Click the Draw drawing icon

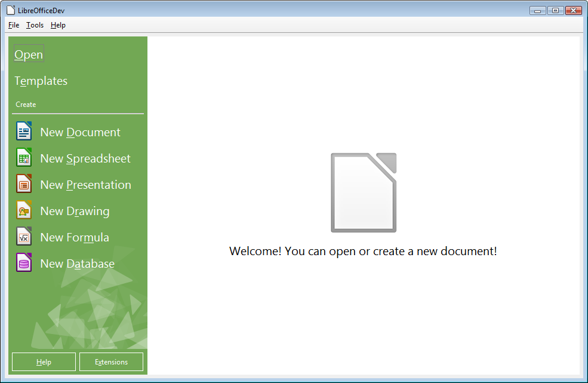pos(24,210)
